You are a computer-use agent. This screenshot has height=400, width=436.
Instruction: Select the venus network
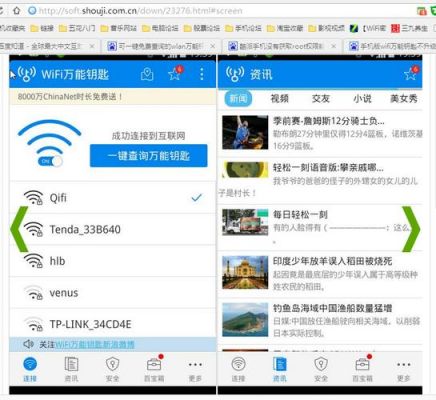(112, 293)
